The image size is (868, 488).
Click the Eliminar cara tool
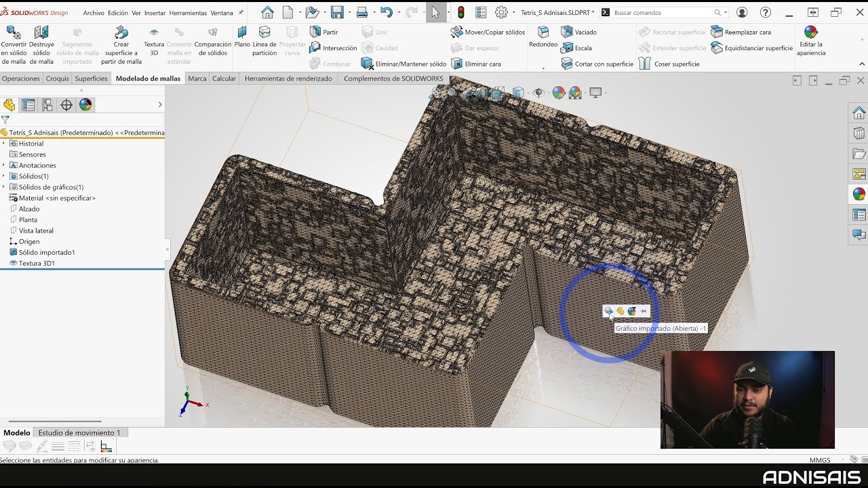(x=475, y=64)
